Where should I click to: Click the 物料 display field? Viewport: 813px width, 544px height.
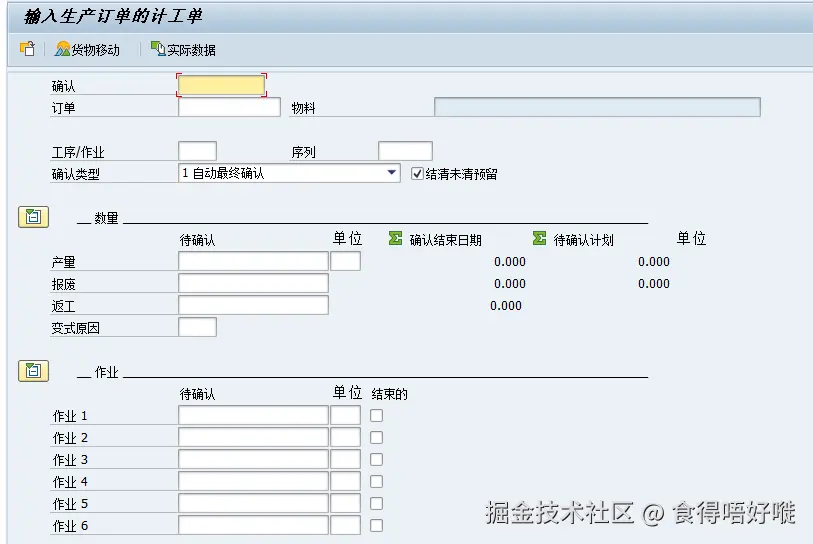[597, 107]
